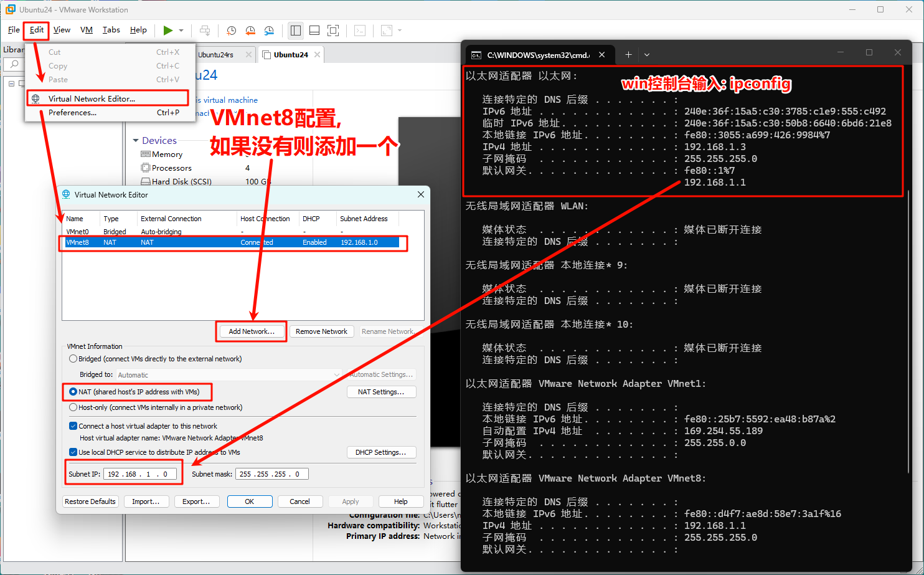The height and width of the screenshot is (575, 924).
Task: Click the VMware Workstation title bar logo
Action: click(x=10, y=9)
